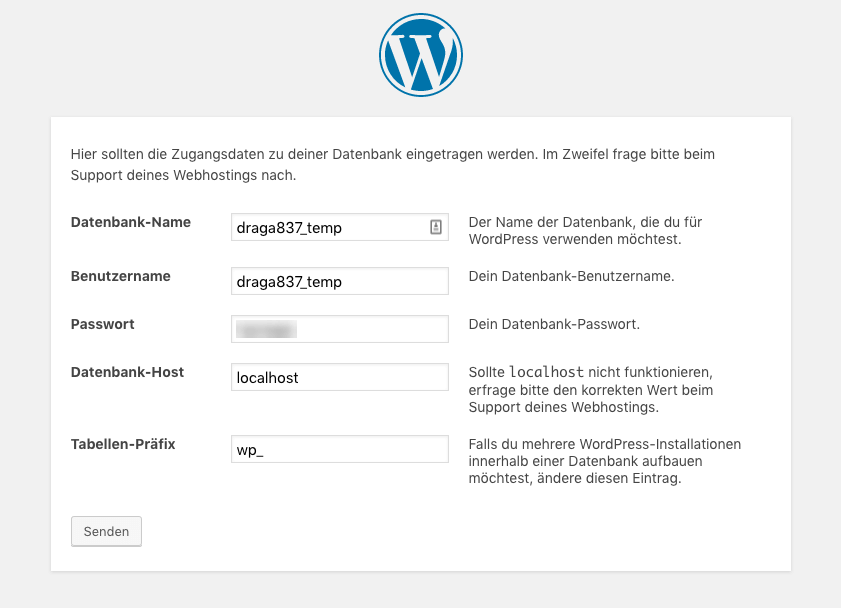Click the Passwort label
Screen dimensions: 841x608
102,324
